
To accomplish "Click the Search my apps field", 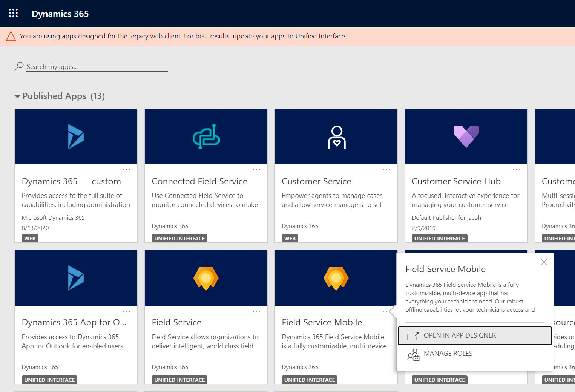I will tap(97, 67).
